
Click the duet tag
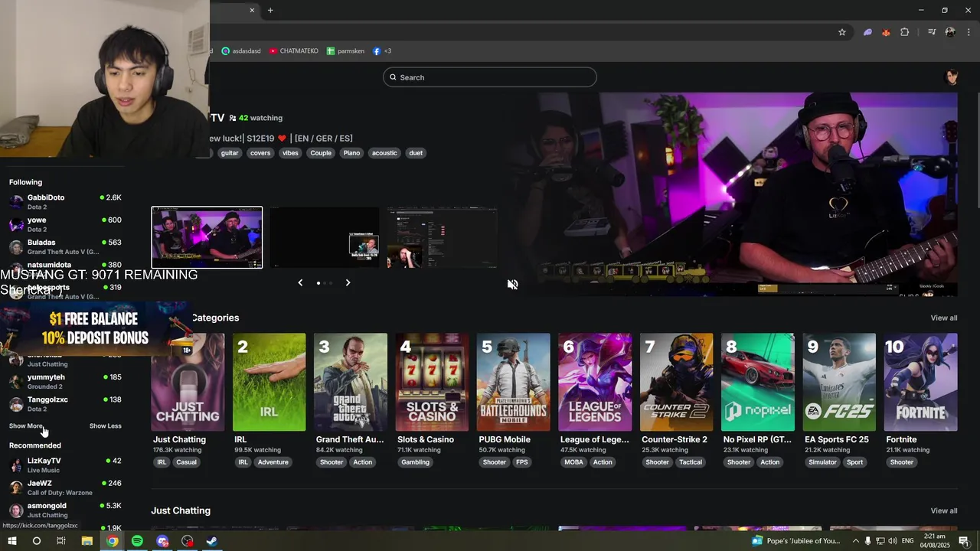click(x=416, y=153)
